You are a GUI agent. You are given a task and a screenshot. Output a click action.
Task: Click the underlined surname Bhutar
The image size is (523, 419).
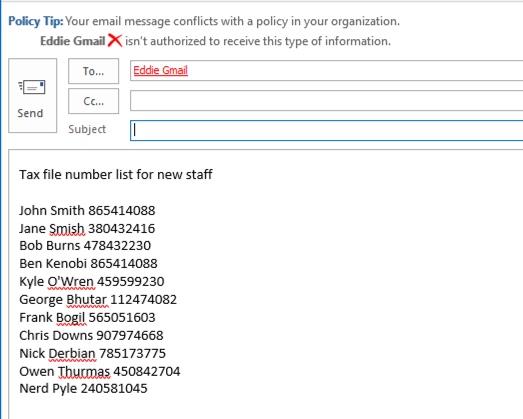point(86,300)
